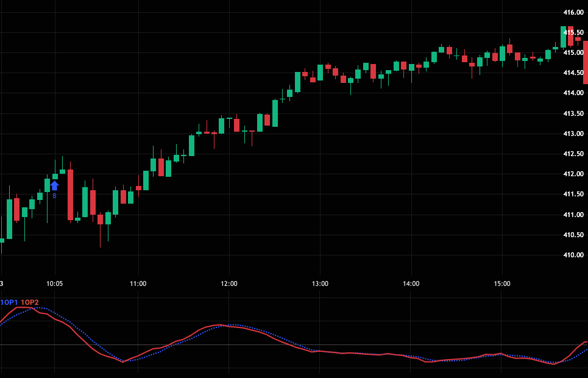The width and height of the screenshot is (588, 378).
Task: Click the 10:05 time axis label
Action: pos(54,283)
